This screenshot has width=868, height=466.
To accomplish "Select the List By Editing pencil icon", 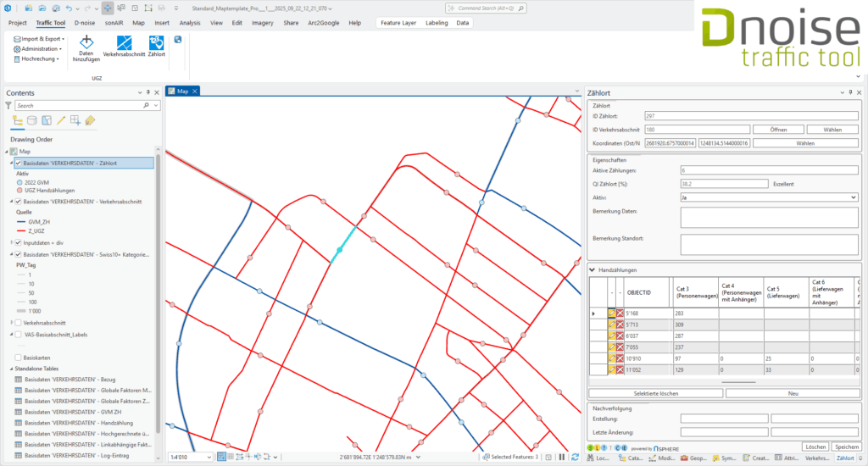I will click(61, 120).
